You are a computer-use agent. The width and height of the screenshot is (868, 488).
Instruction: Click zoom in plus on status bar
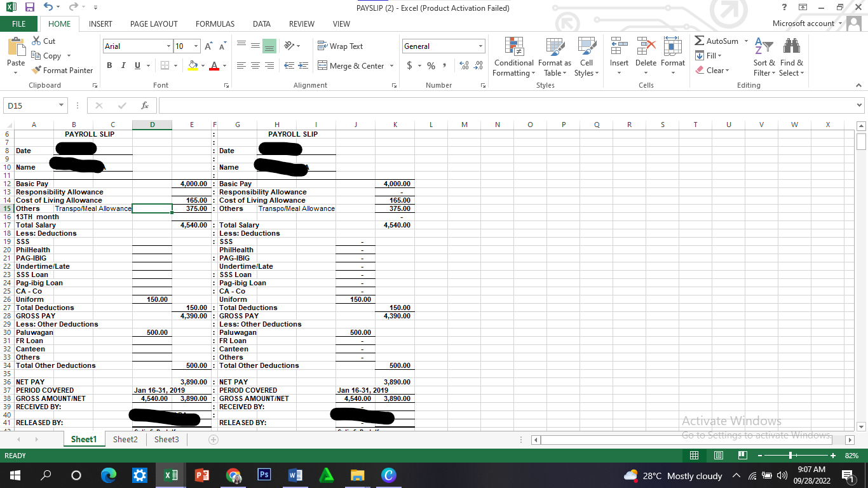tap(833, 456)
